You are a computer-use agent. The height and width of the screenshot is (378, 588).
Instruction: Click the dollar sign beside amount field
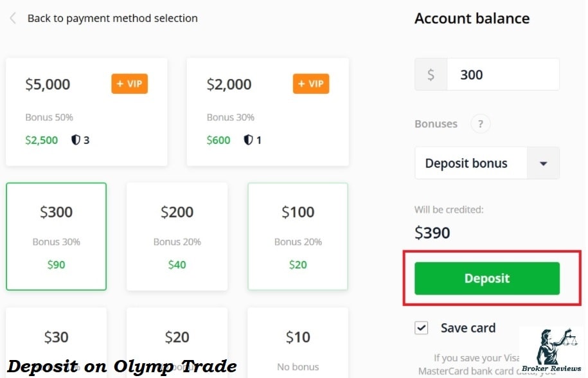pos(431,75)
